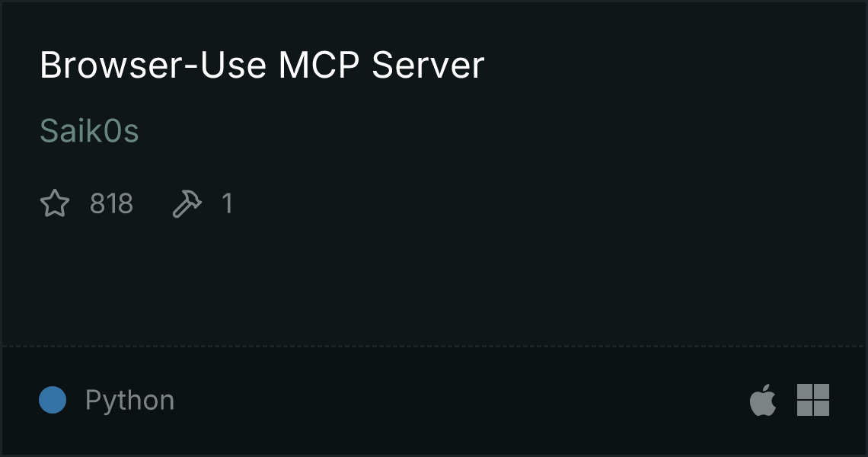Filter by Windows using the four-pane logo

point(813,400)
